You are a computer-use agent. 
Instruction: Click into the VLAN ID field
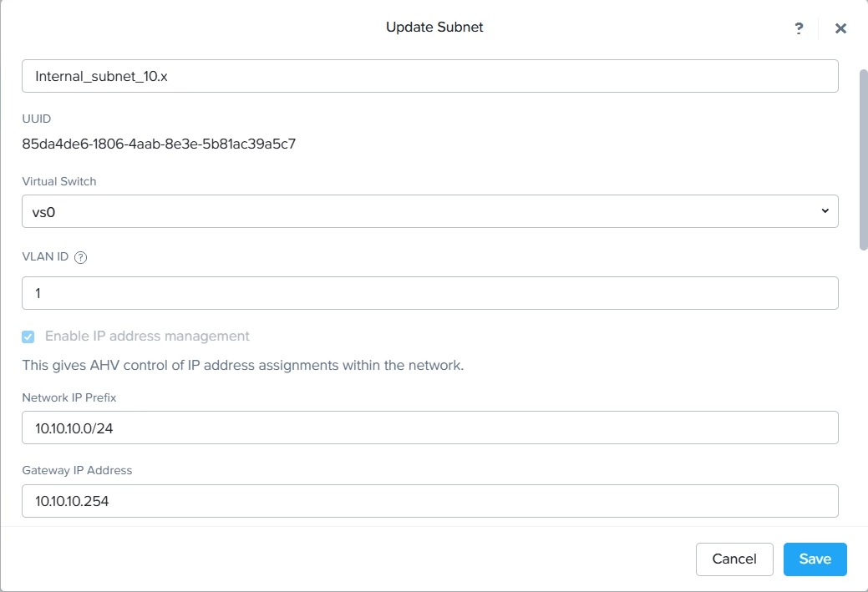pos(430,293)
